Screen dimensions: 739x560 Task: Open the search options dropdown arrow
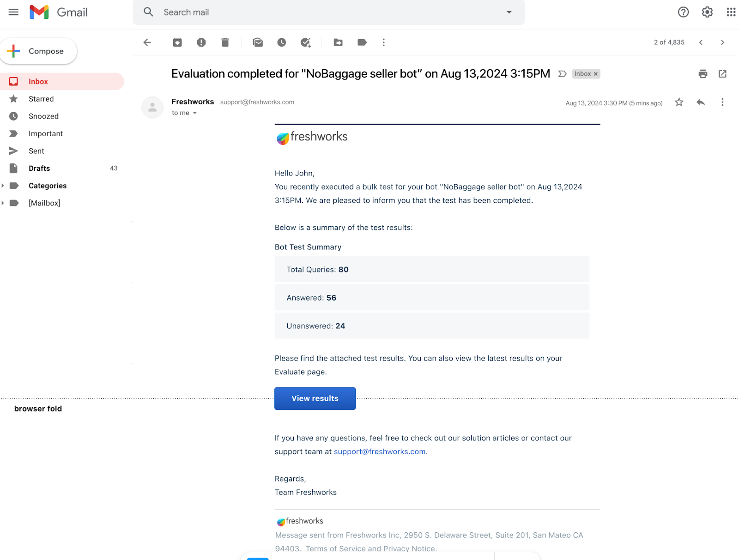(x=509, y=12)
